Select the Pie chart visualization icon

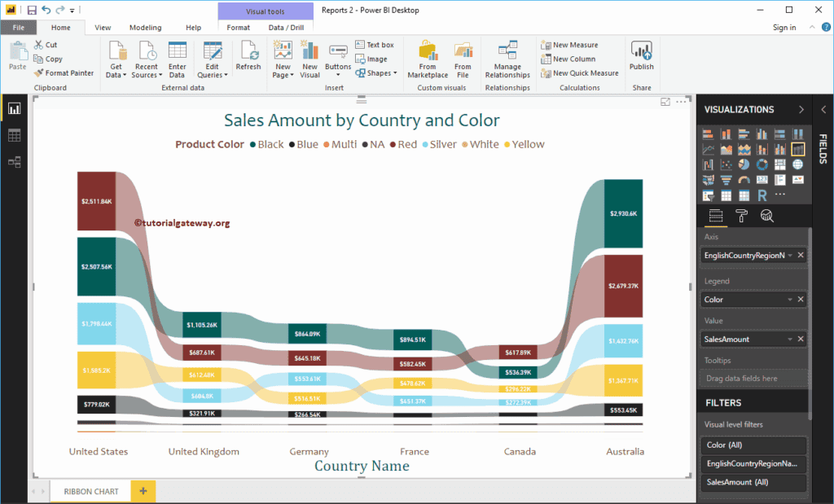point(744,164)
